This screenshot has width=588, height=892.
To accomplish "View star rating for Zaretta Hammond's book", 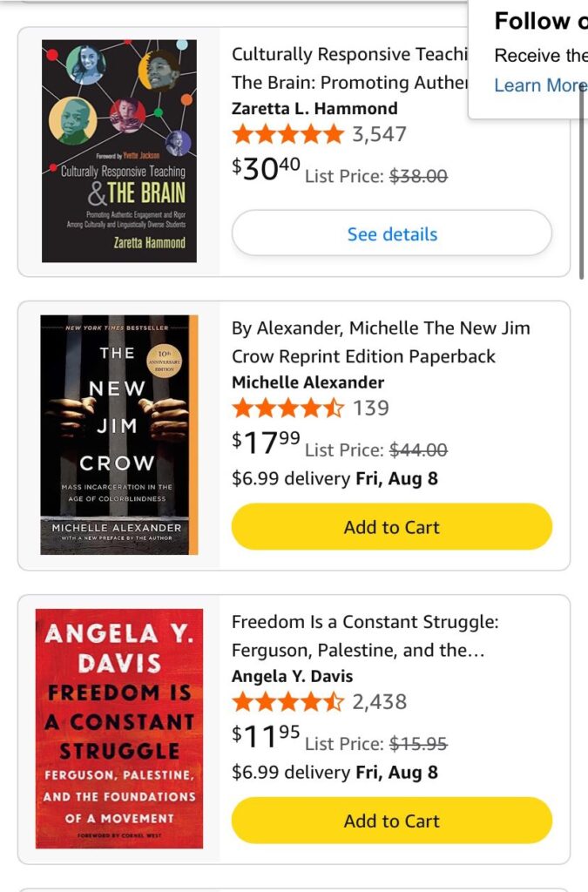I will 288,134.
